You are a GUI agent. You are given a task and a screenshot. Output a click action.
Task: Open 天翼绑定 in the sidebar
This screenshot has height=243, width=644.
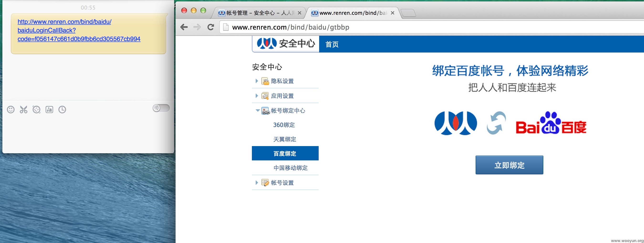[285, 139]
